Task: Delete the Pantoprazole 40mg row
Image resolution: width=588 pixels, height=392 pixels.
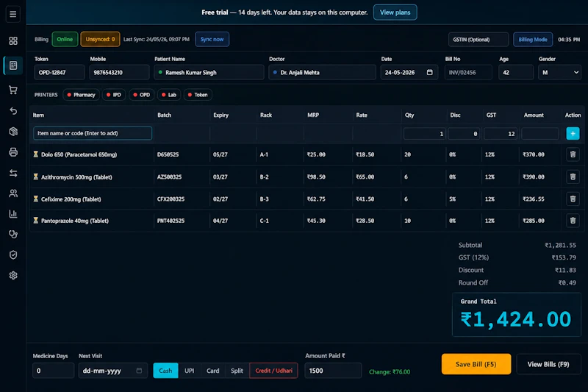Action: coord(573,221)
